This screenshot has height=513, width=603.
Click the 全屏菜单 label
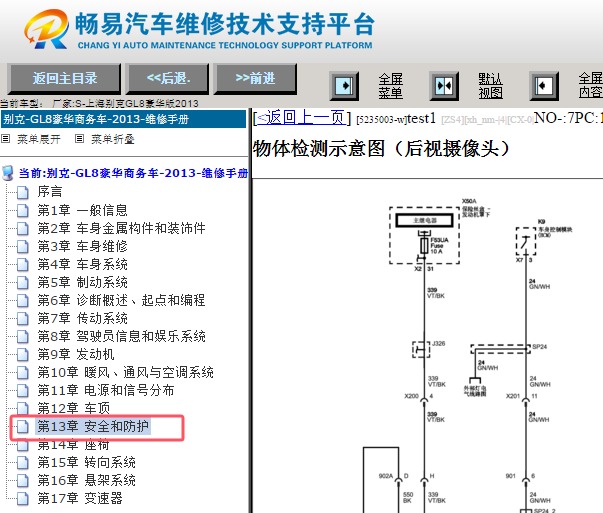point(390,86)
